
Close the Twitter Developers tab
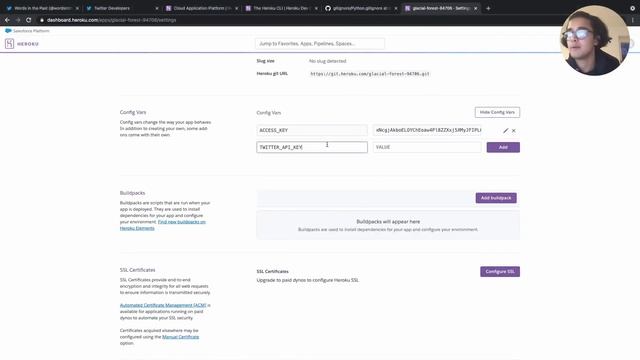[157, 8]
